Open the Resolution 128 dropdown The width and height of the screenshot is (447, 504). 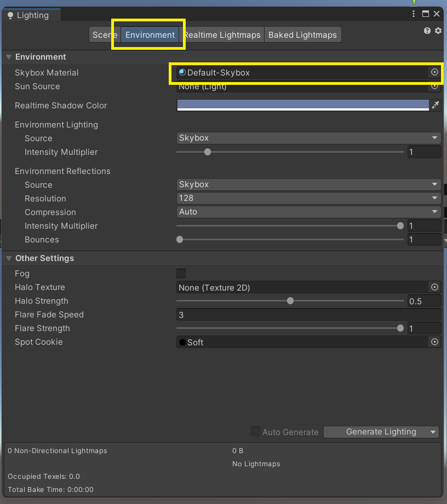coord(308,198)
